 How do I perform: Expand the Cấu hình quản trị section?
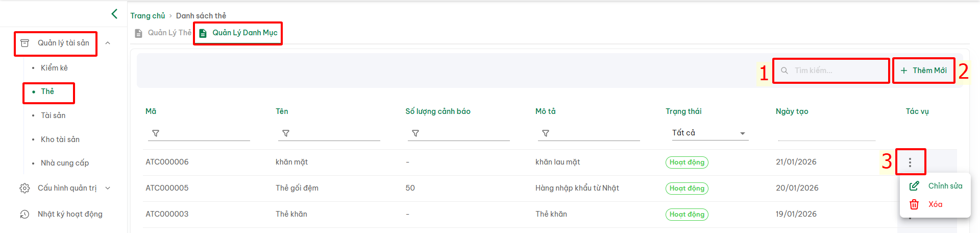pos(108,188)
